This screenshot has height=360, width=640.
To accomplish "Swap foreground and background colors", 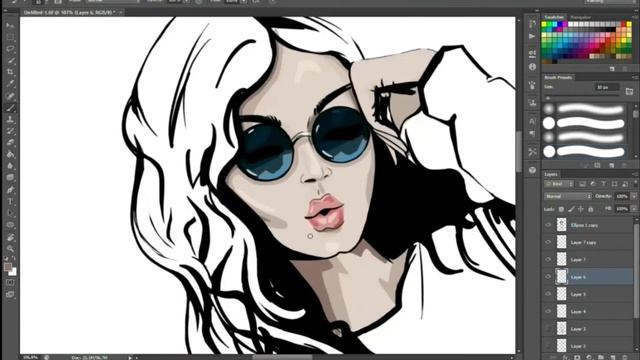I will pos(14,258).
